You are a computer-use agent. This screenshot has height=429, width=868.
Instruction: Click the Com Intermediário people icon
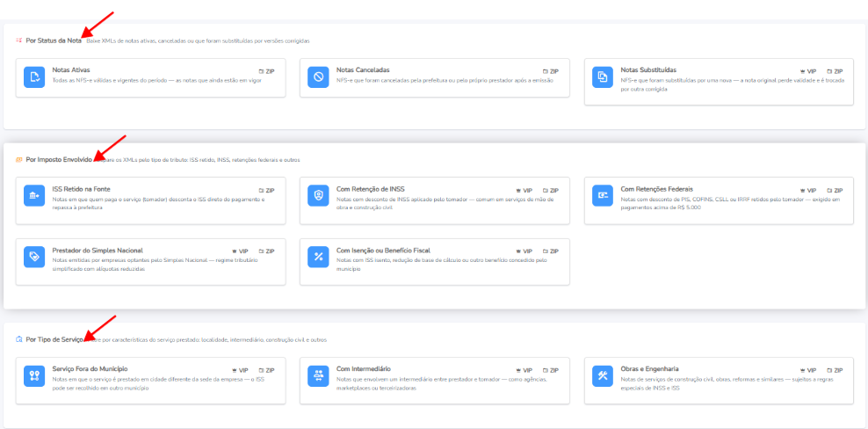[x=318, y=375]
